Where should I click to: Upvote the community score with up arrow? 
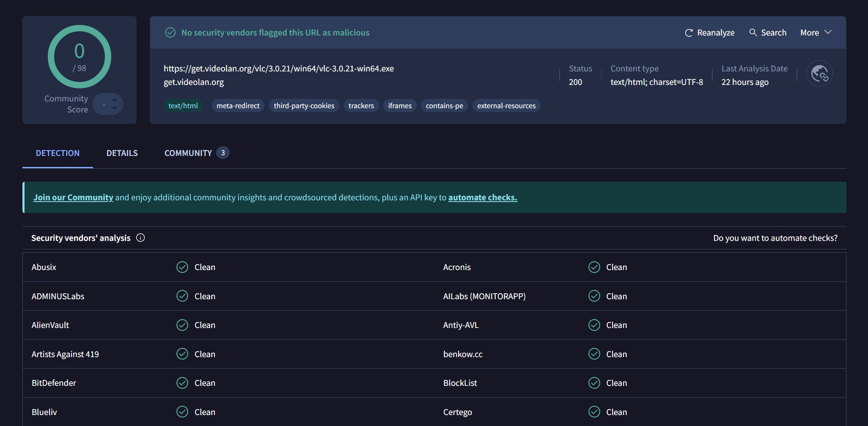114,100
